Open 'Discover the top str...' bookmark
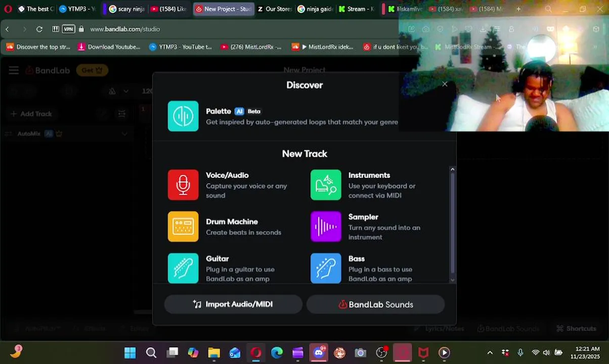The width and height of the screenshot is (609, 364). pos(38,47)
